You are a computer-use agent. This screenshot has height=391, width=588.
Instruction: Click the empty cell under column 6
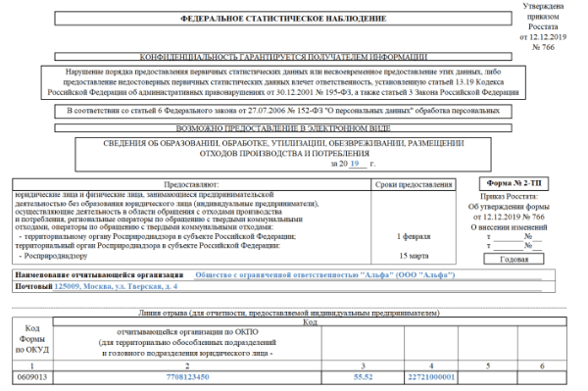[x=542, y=377]
